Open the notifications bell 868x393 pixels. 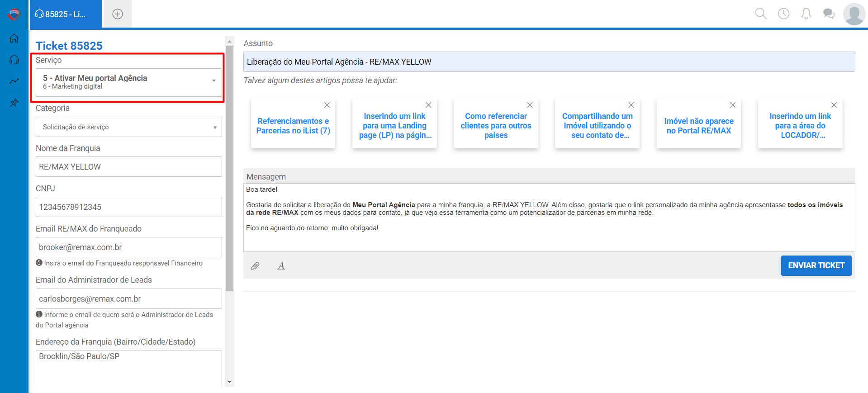pyautogui.click(x=806, y=14)
